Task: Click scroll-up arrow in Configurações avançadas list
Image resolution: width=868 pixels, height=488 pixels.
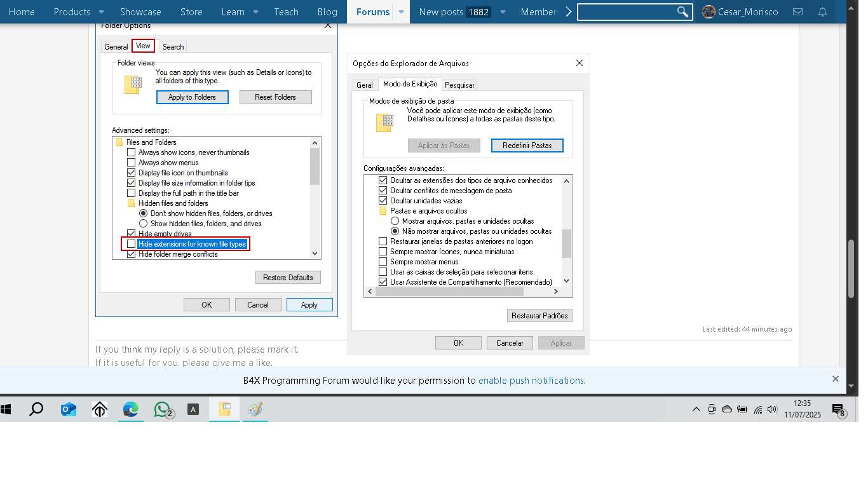Action: pyautogui.click(x=567, y=180)
